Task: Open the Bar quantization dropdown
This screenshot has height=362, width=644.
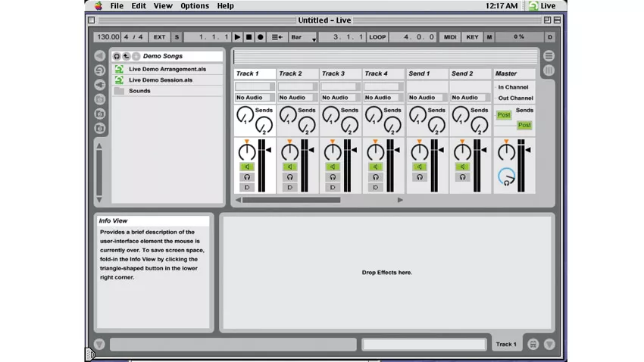Action: coord(302,37)
